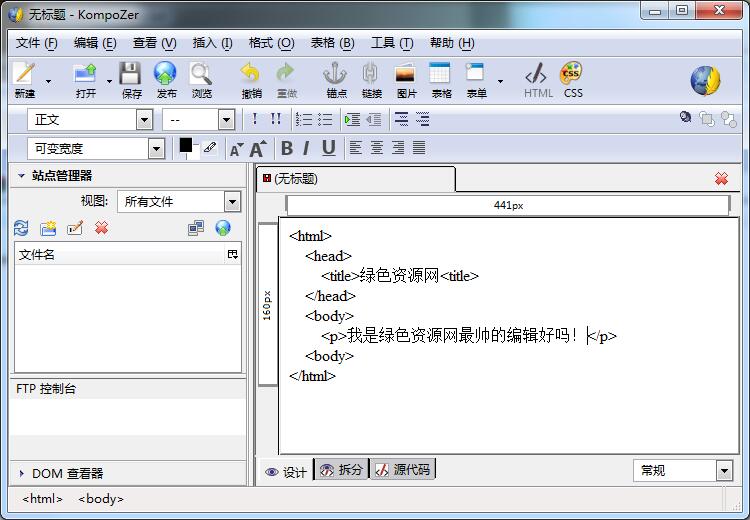
Task: Click the outdent text icon
Action: point(374,119)
